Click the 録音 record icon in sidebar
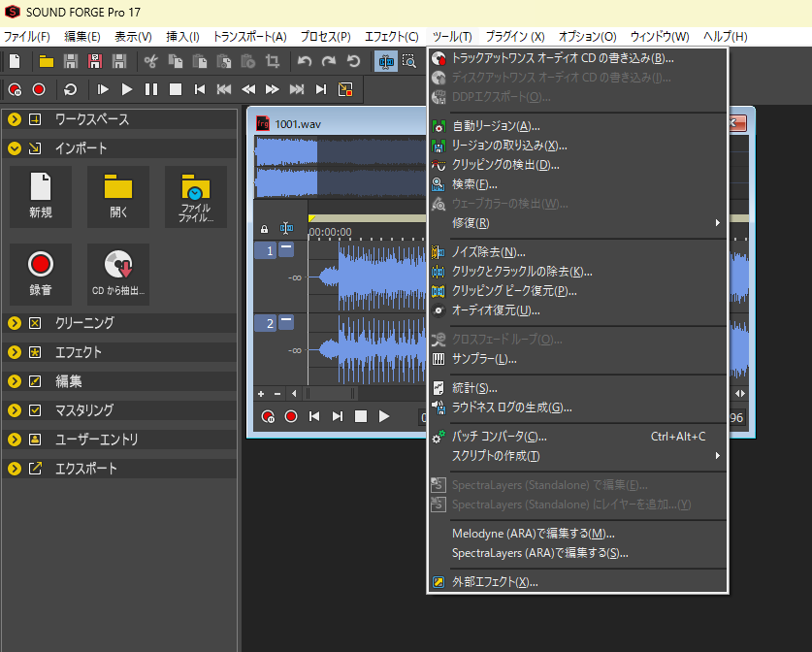The image size is (812, 652). click(x=41, y=274)
